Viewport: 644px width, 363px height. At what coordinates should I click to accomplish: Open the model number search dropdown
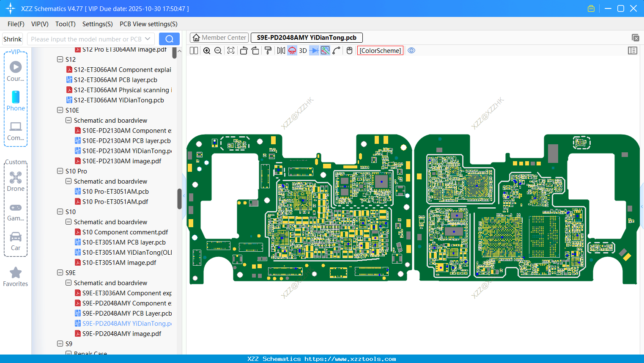(148, 39)
